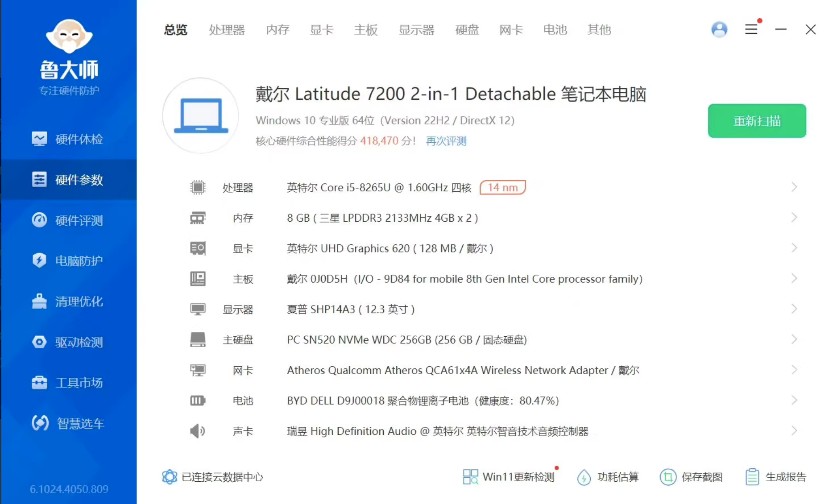Viewport: 829px width, 504px height.
Task: Expand the 声卡 row chevron
Action: click(794, 430)
